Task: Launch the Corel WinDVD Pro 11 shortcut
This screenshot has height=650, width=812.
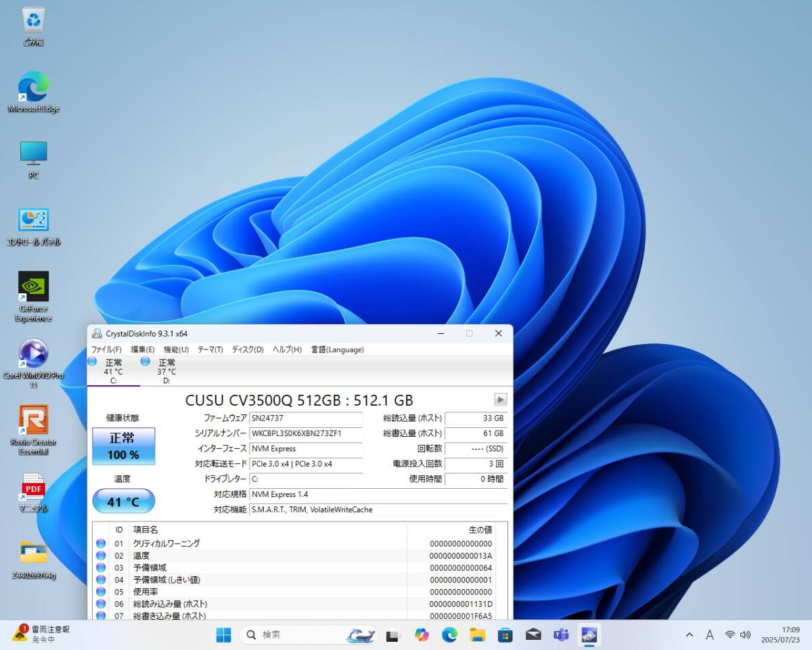Action: tap(33, 364)
